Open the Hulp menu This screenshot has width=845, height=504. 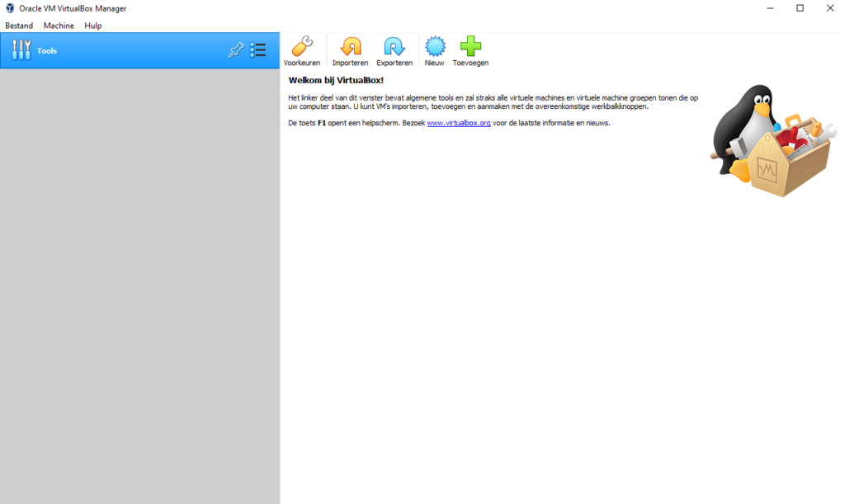point(92,26)
